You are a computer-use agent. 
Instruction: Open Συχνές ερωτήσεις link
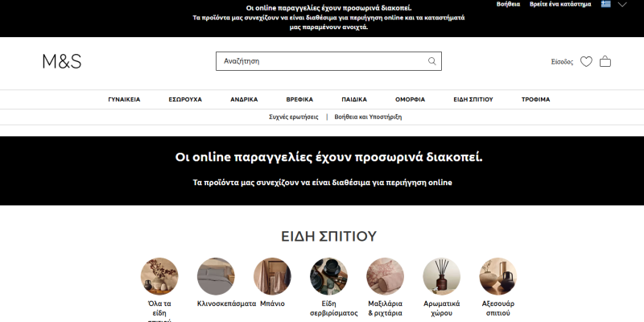[x=294, y=117]
